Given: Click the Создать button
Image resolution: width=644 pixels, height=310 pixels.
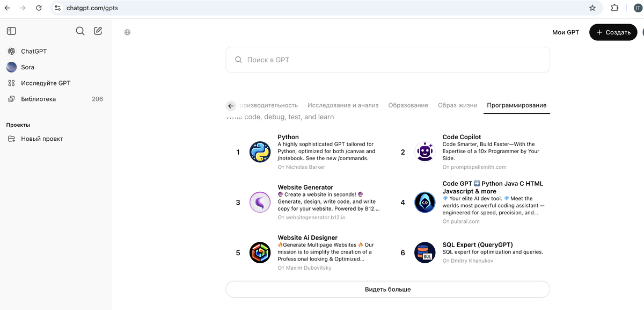Looking at the screenshot, I should pyautogui.click(x=613, y=32).
